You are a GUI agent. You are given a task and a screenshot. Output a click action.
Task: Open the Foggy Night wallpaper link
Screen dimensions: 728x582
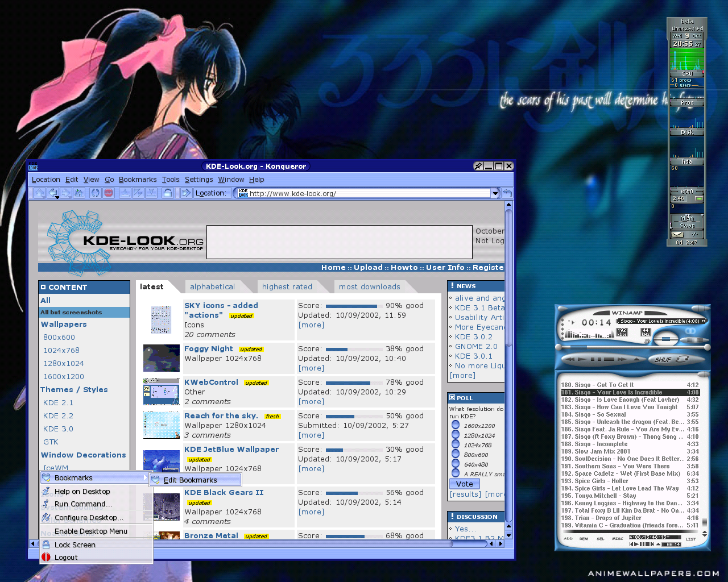pos(209,349)
